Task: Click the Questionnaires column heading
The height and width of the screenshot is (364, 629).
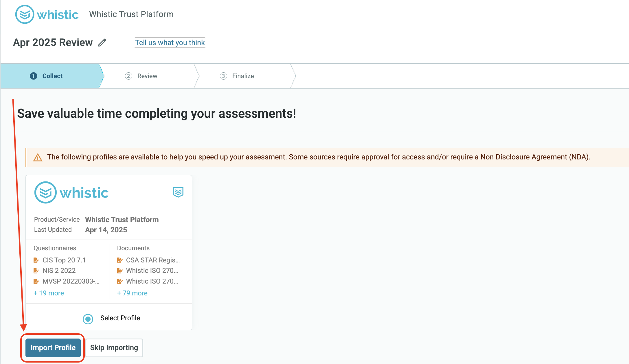Action: click(55, 248)
